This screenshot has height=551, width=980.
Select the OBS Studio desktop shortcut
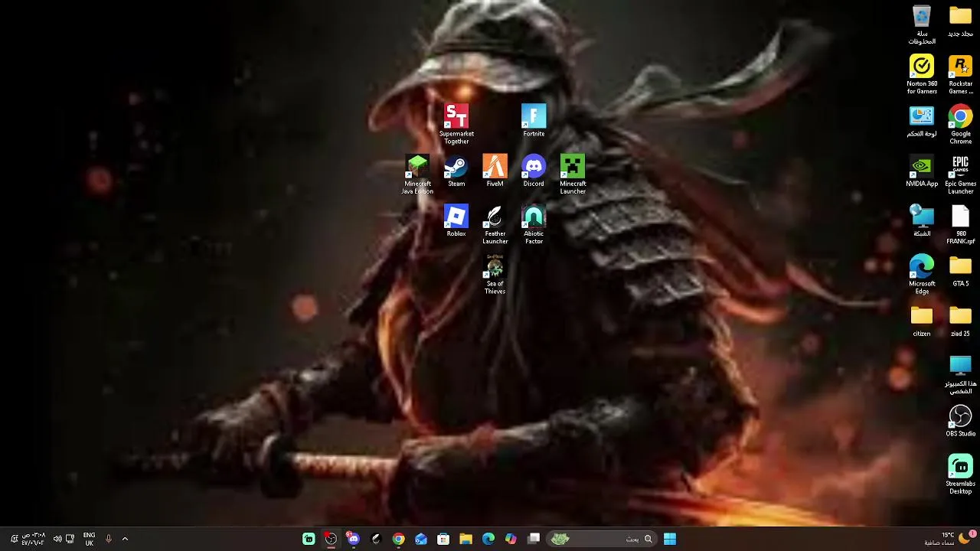(x=960, y=420)
